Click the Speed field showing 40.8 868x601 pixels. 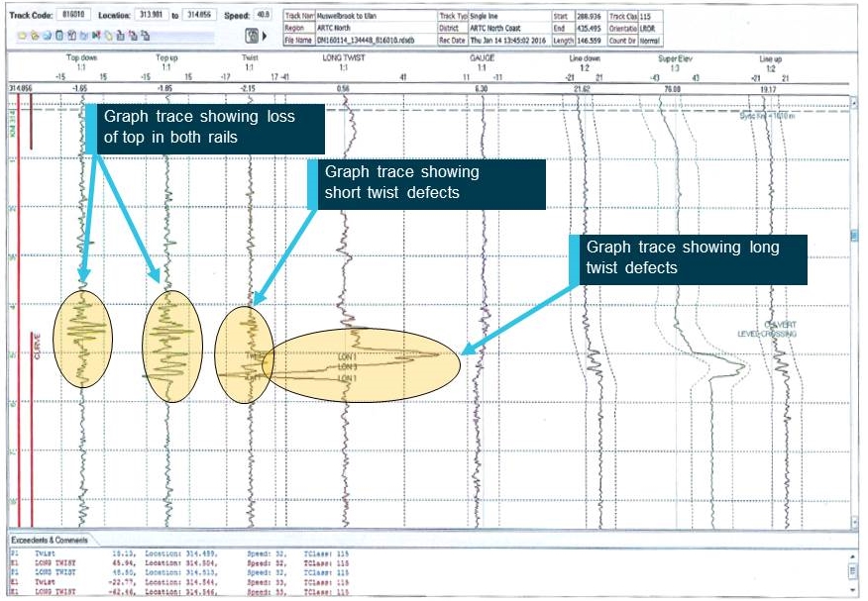point(263,15)
